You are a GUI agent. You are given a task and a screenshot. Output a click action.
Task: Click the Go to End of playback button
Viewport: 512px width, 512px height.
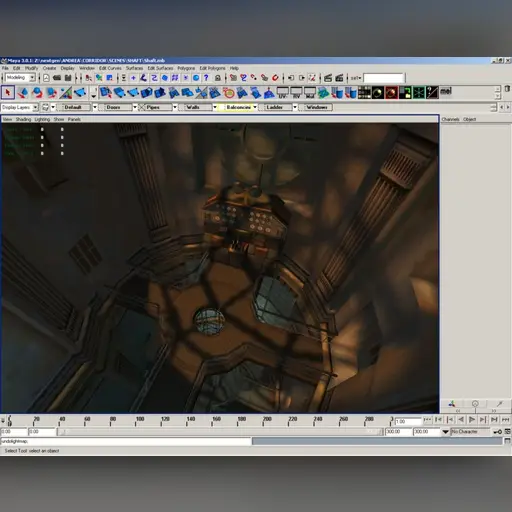[506, 420]
